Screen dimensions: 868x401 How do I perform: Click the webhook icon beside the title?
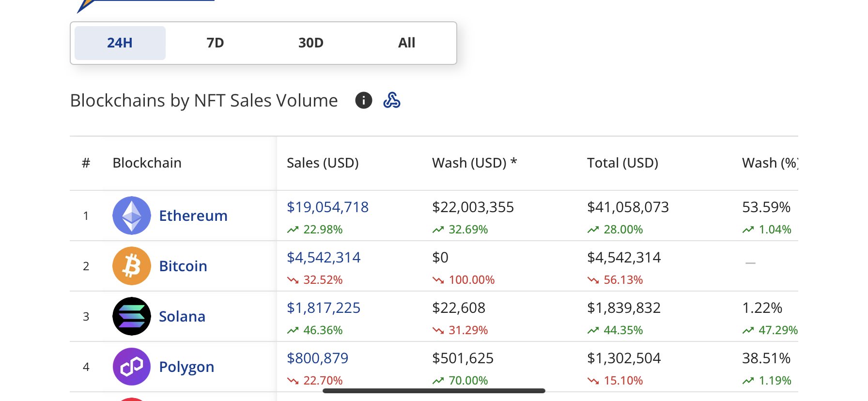[392, 100]
